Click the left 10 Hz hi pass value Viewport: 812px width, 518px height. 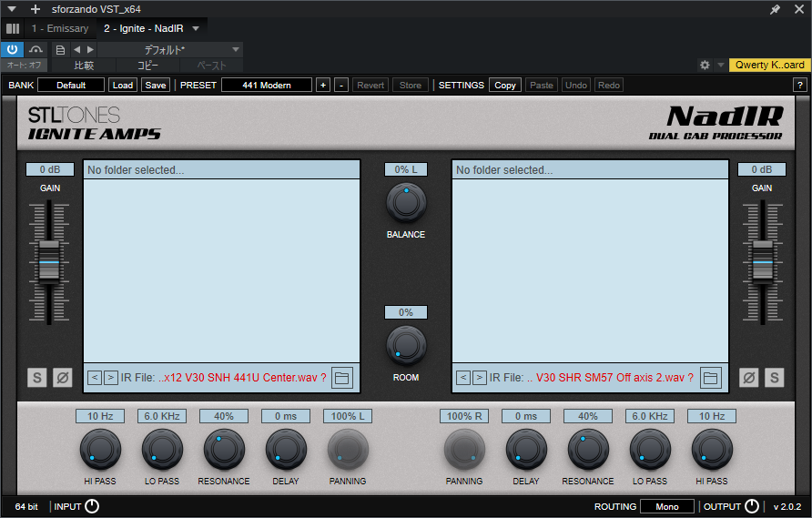pos(100,416)
